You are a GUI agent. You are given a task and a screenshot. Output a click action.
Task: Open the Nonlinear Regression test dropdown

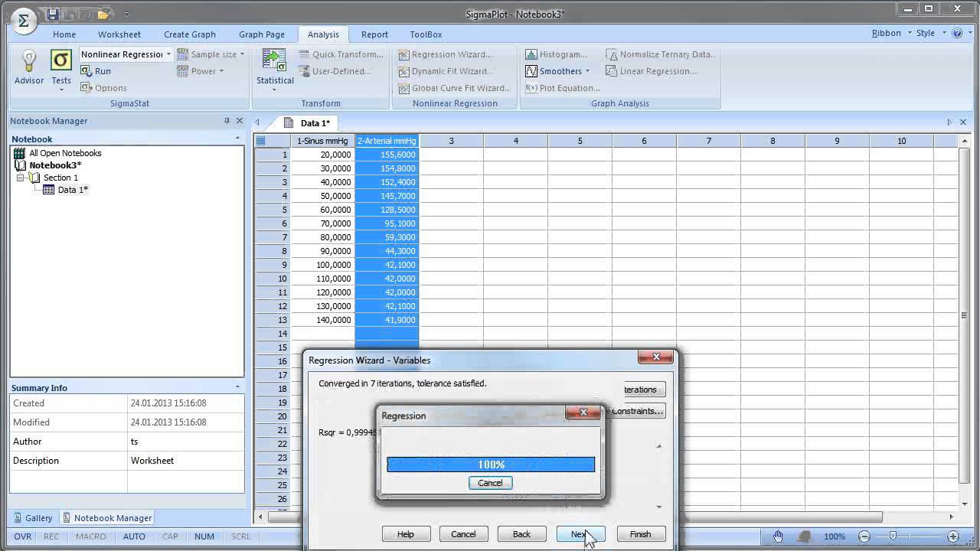[168, 54]
